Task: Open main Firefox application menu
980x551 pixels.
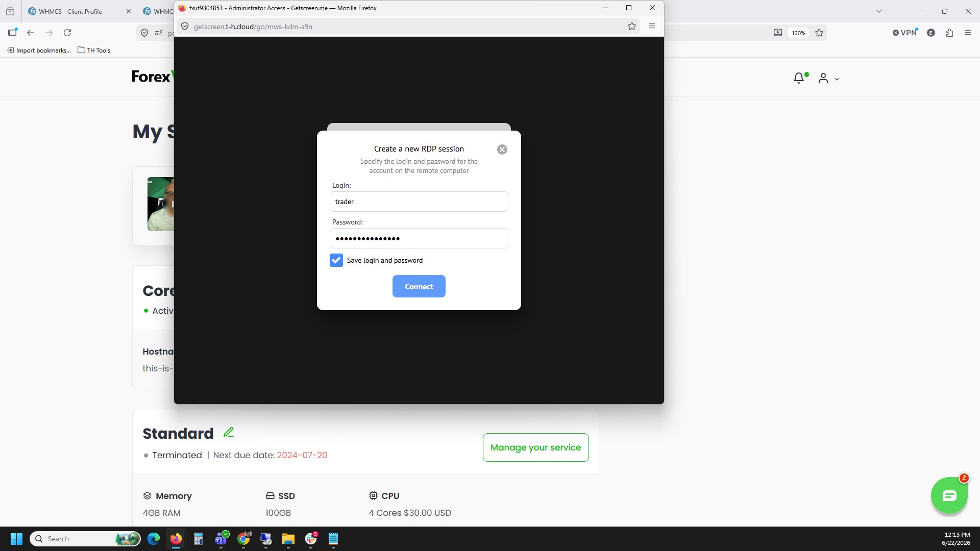Action: 968,33
